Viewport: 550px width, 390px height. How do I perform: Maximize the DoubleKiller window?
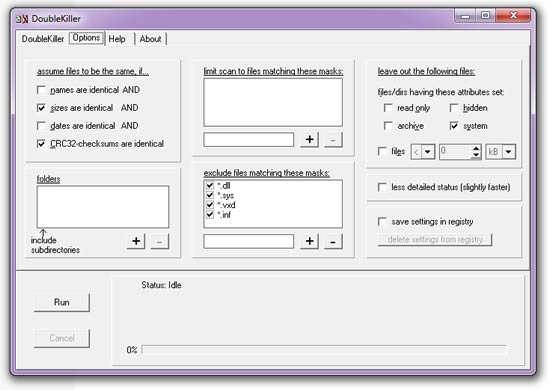(486, 16)
